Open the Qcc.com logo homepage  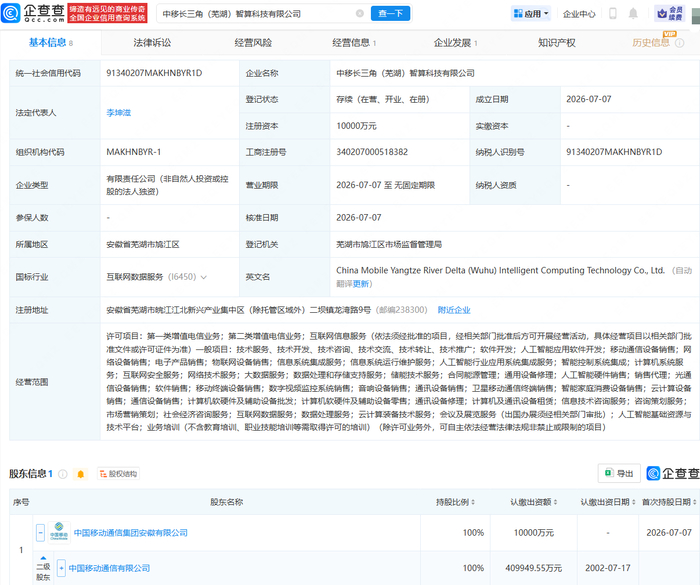tap(33, 13)
